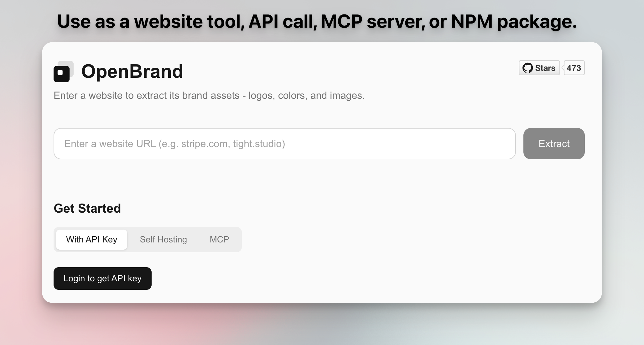Click the brand assets description text

(x=209, y=95)
